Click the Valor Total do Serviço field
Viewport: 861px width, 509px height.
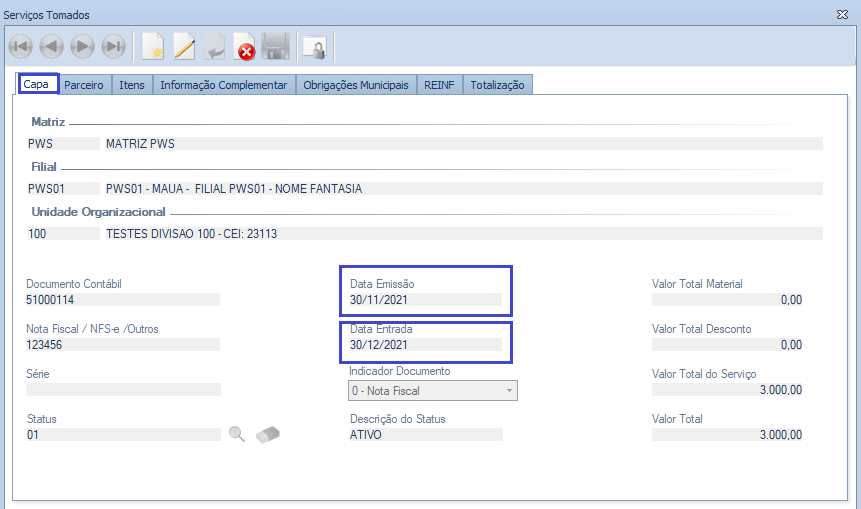727,389
